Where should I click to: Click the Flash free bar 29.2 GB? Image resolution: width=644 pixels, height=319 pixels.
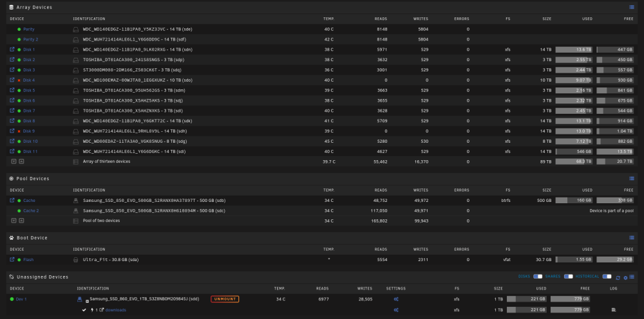click(x=615, y=260)
